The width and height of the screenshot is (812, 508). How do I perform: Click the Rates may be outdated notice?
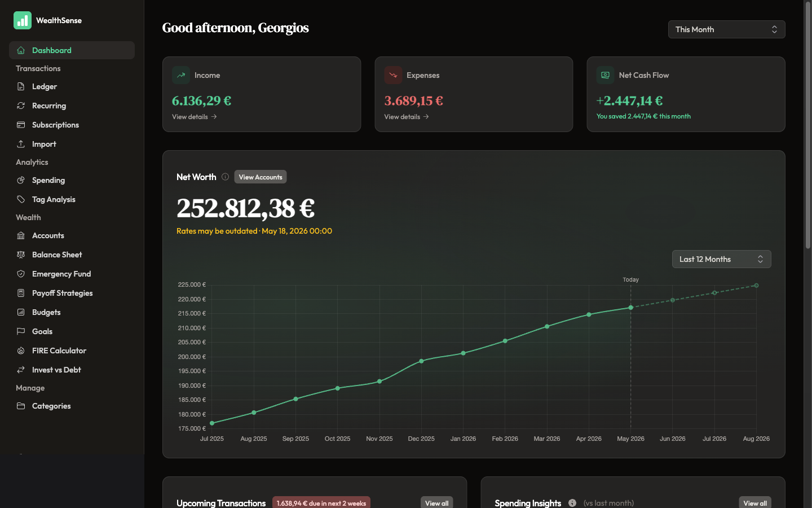pyautogui.click(x=254, y=231)
